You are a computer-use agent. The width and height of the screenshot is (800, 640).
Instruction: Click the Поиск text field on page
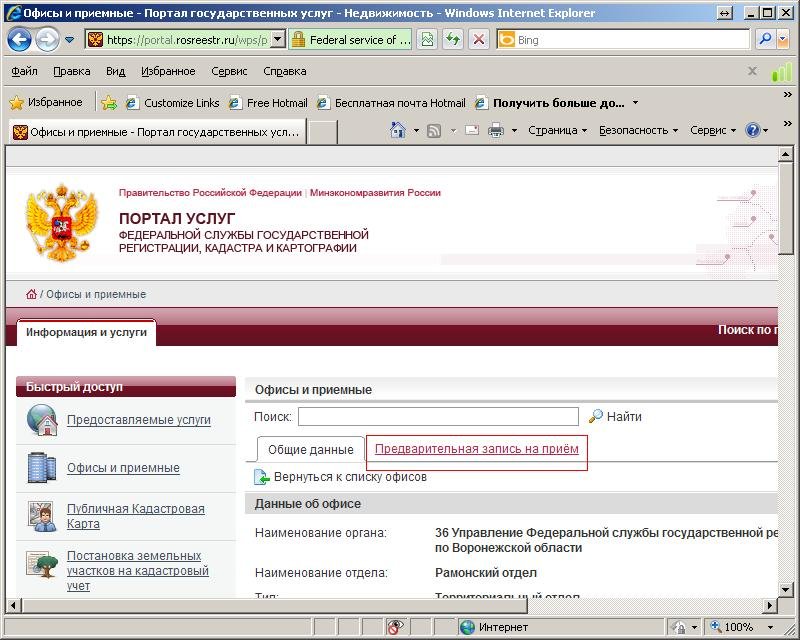438,417
